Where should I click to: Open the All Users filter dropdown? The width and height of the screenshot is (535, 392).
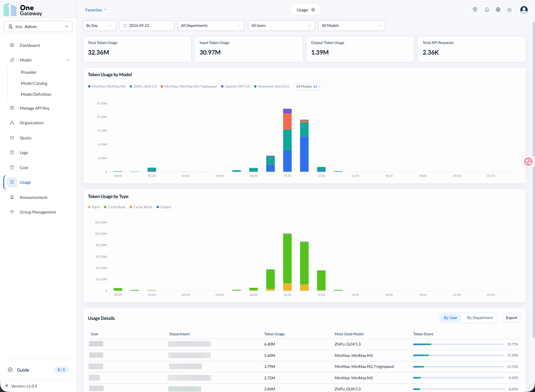[x=281, y=26]
